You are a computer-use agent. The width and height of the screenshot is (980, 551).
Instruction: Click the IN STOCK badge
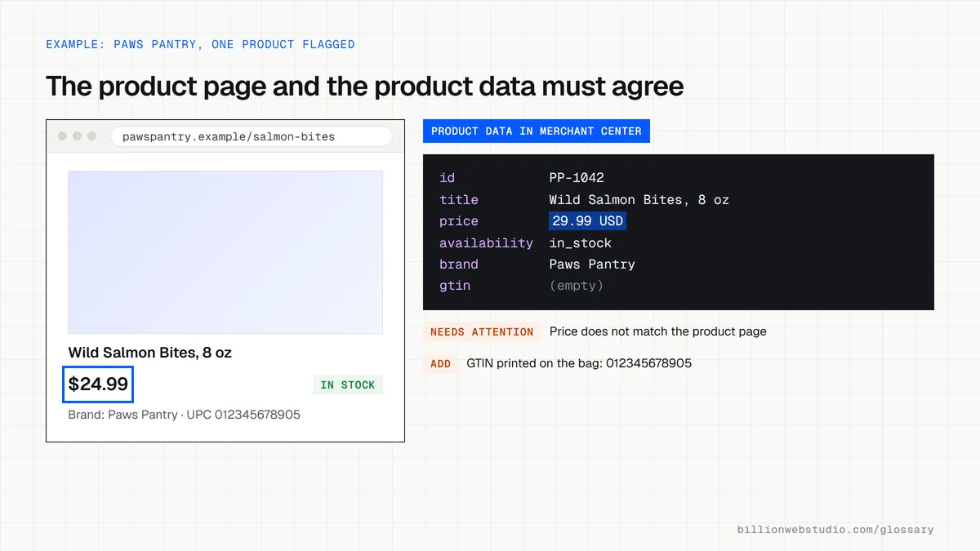click(x=348, y=385)
